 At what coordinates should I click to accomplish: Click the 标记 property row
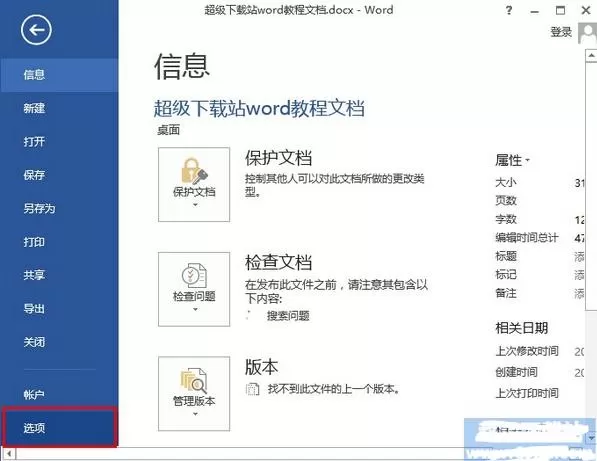[506, 274]
